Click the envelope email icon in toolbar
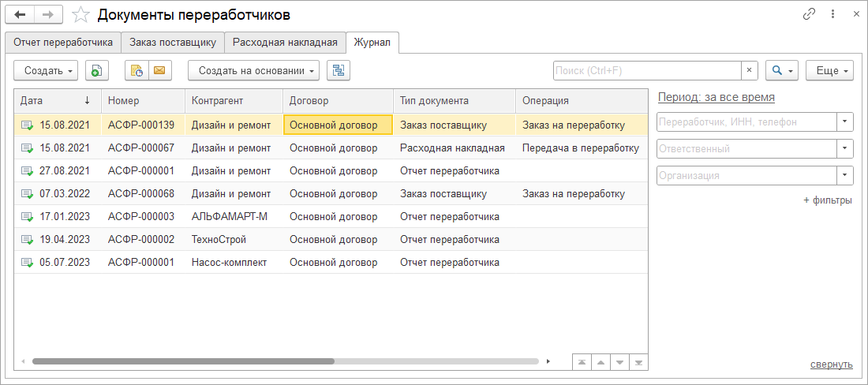 tap(159, 70)
